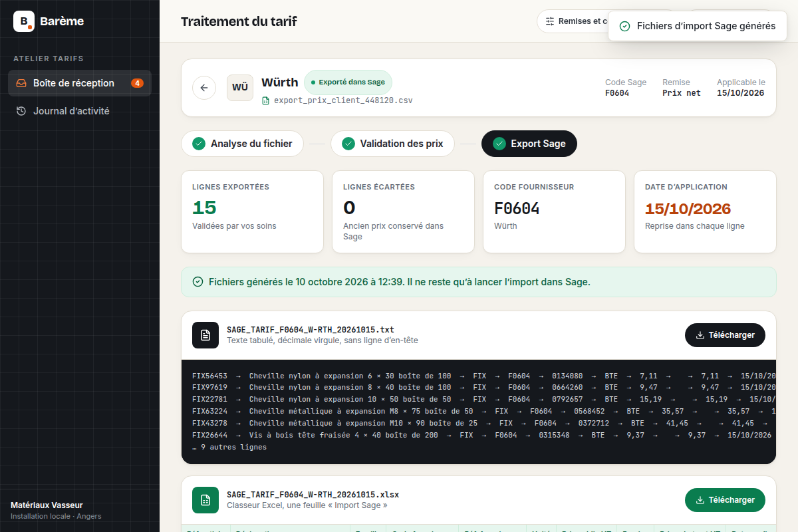
Task: Click F0604 in the Code fournisseur card
Action: [x=517, y=208]
